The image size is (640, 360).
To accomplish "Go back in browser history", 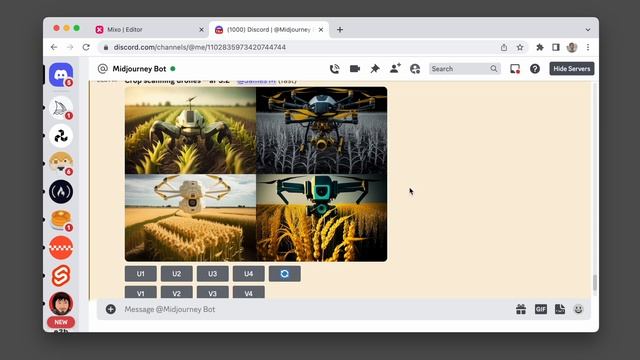I will tap(54, 47).
